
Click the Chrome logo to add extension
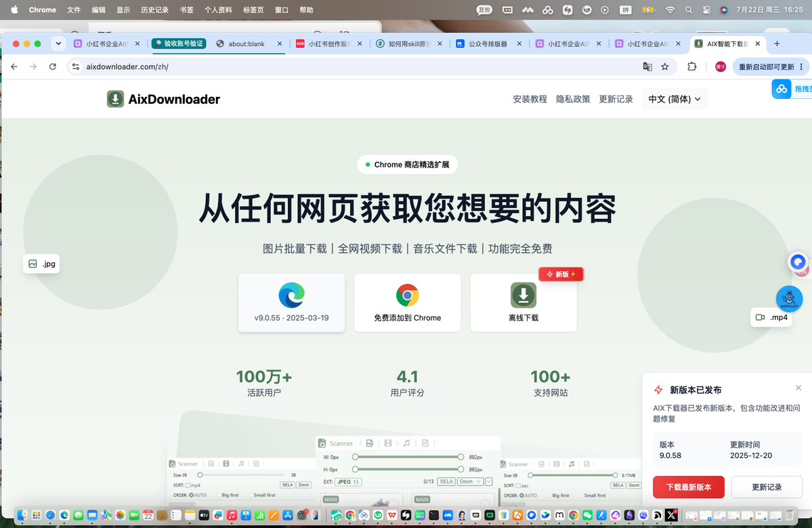(x=408, y=296)
